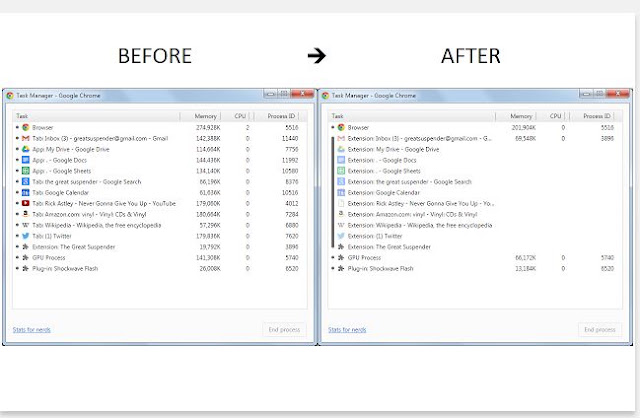Select 'Tab: Google Calendar' row
This screenshot has height=418, width=640.
160,192
